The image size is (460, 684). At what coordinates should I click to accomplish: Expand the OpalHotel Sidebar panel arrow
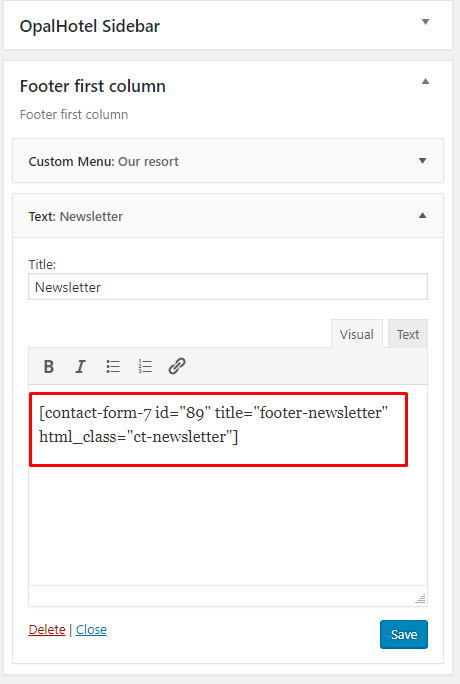tap(426, 22)
